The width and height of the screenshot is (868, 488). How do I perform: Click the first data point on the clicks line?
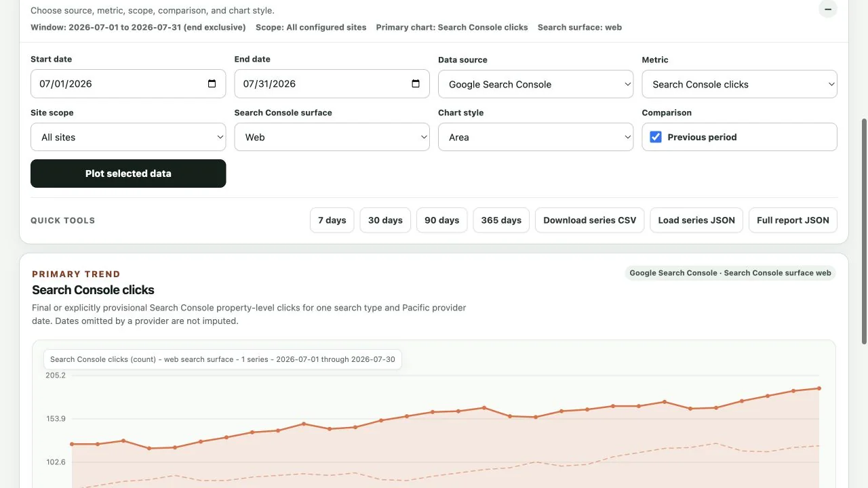[x=72, y=444]
